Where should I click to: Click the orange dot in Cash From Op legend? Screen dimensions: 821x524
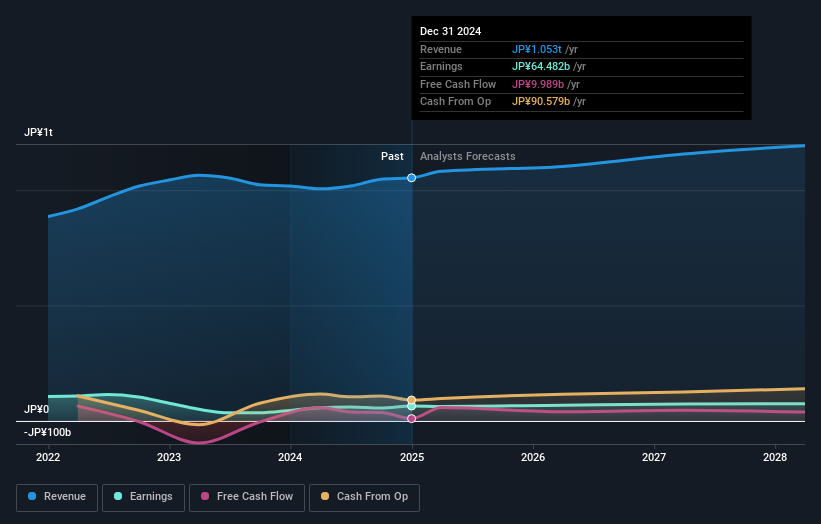325,496
